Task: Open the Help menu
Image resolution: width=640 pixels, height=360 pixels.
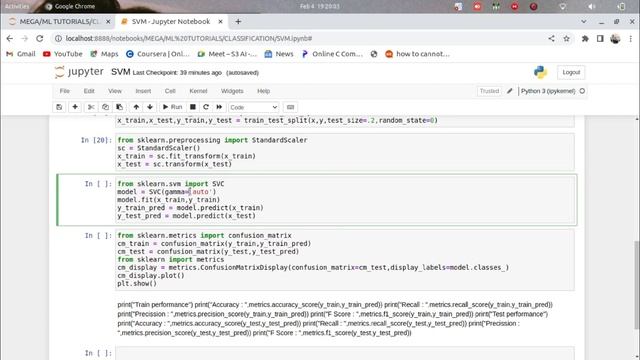Action: tap(263, 91)
